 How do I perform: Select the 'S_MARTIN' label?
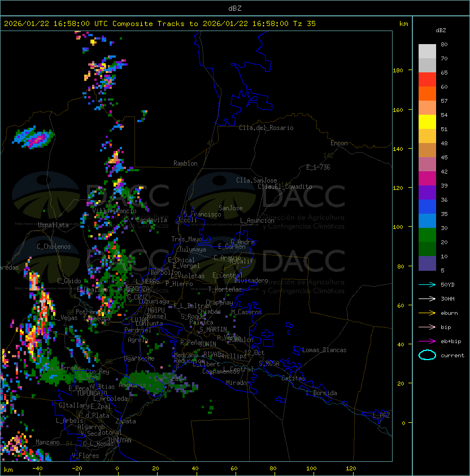[x=214, y=330]
